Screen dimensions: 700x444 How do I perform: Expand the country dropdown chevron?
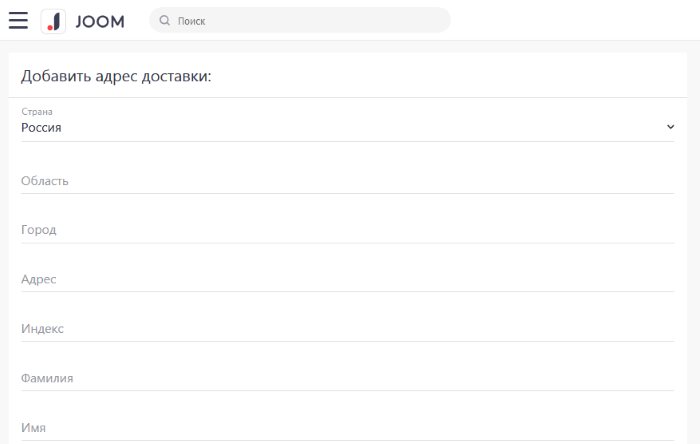click(670, 127)
